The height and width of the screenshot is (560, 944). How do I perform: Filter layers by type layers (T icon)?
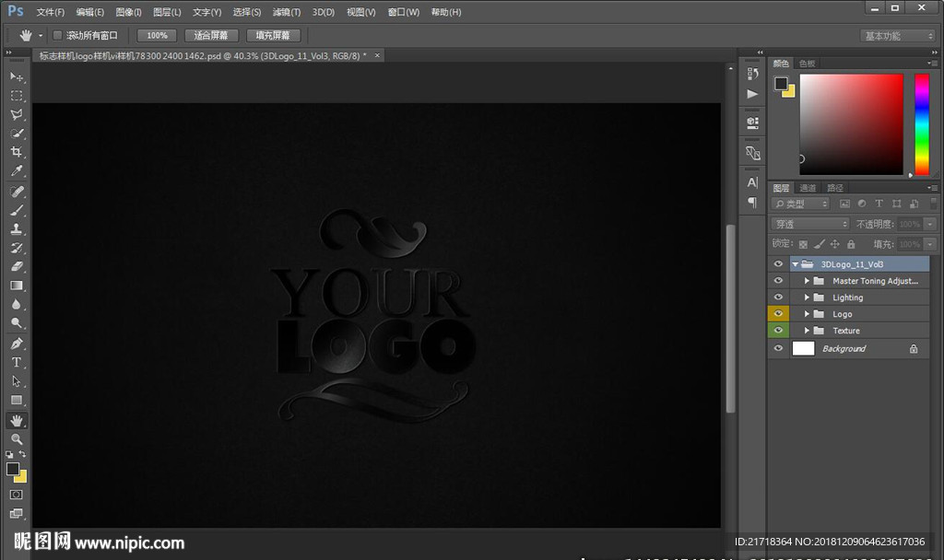(879, 204)
